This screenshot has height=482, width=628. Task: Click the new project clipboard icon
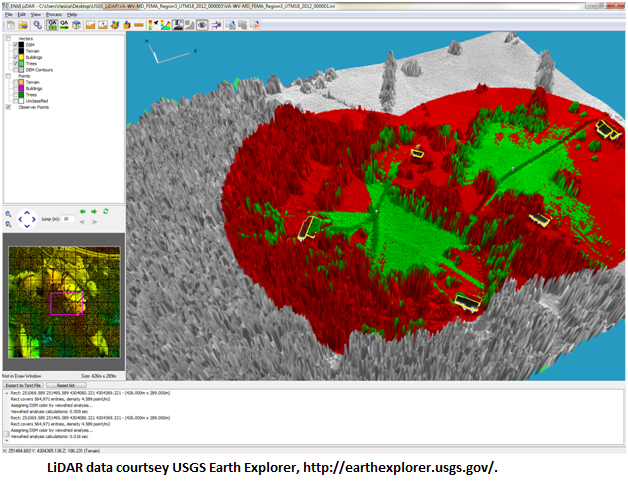(x=11, y=25)
